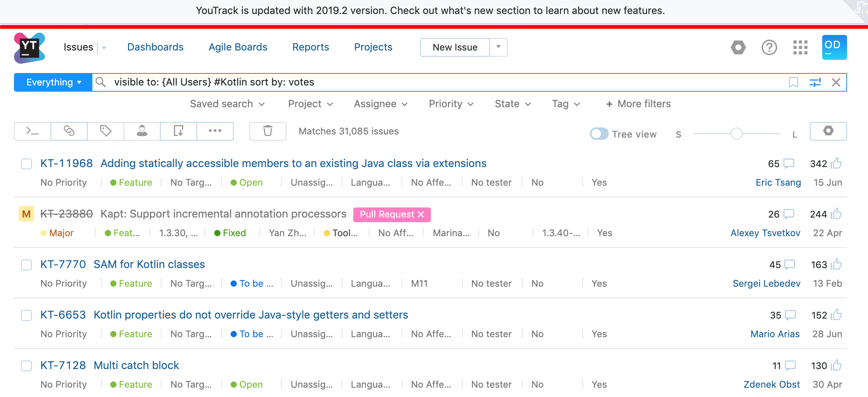868x397 pixels.
Task: Click comments icon for KT-7770
Action: pyautogui.click(x=790, y=265)
